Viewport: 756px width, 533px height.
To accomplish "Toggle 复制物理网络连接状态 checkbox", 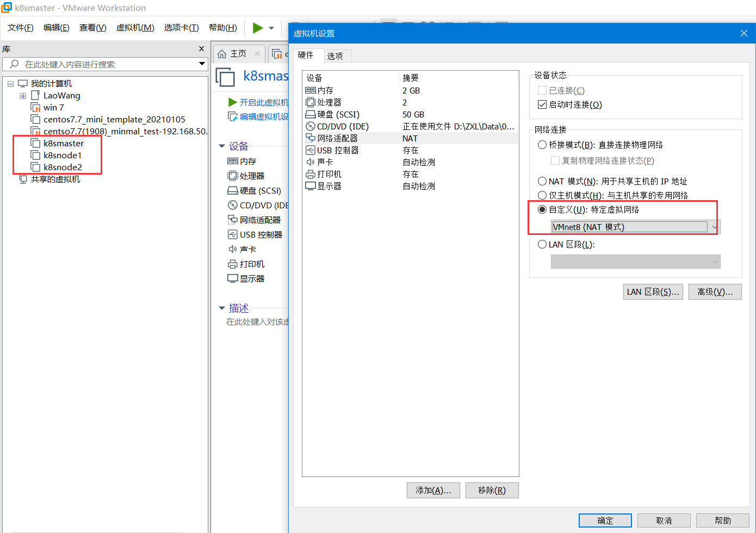I will (555, 160).
